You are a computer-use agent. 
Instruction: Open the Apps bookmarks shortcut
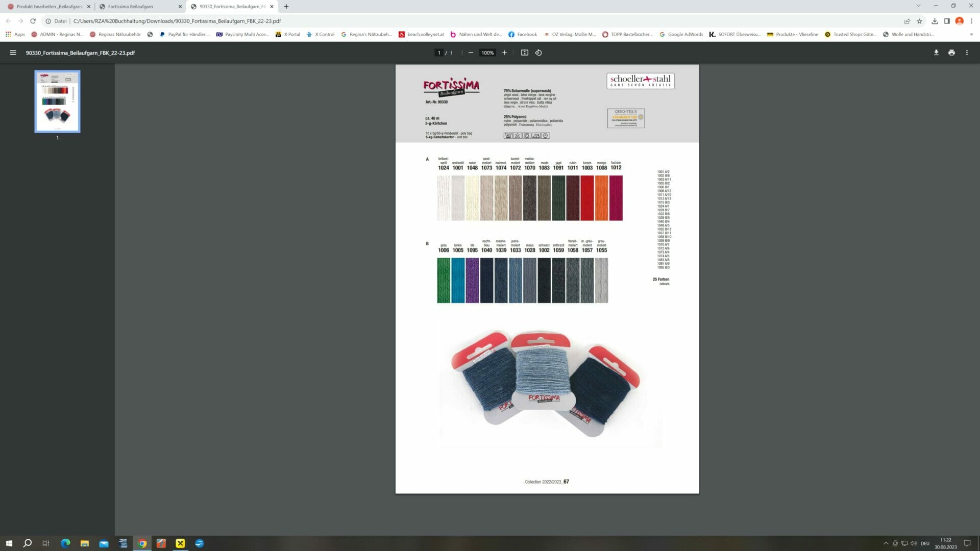tap(15, 34)
